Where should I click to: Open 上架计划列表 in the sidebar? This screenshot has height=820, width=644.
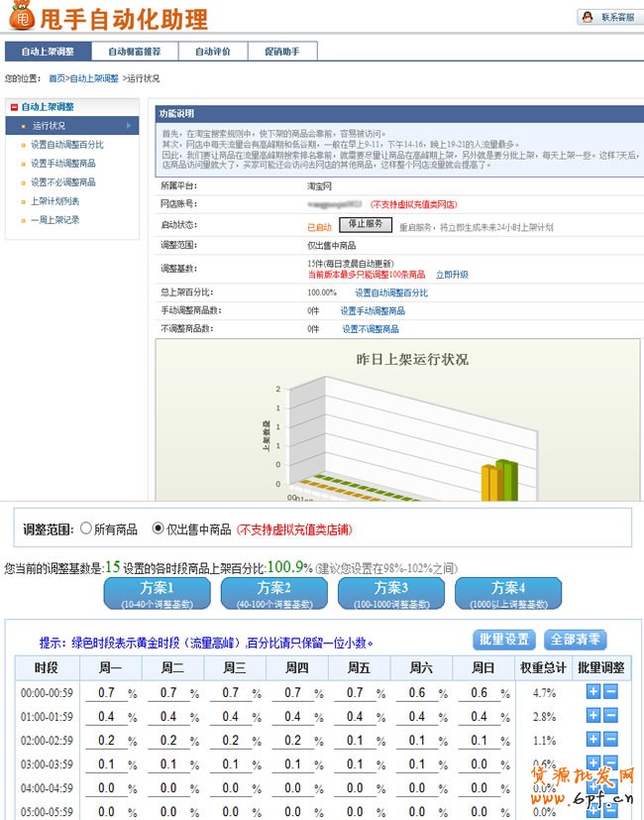point(54,201)
